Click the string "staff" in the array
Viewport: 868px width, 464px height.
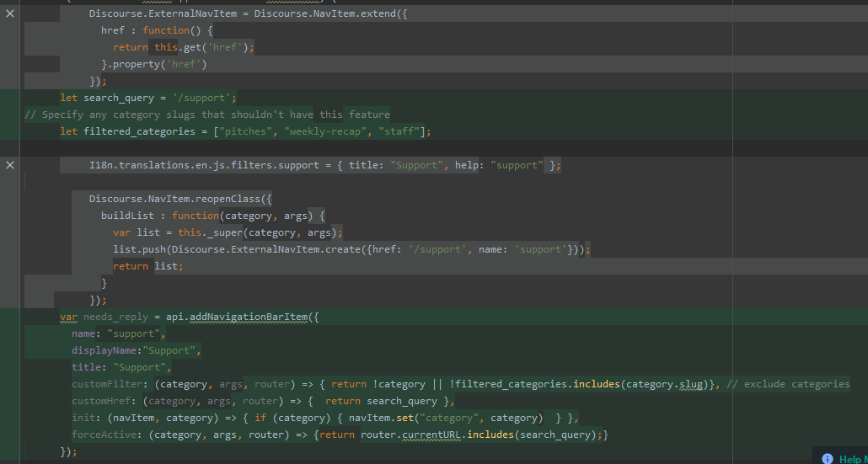point(399,131)
